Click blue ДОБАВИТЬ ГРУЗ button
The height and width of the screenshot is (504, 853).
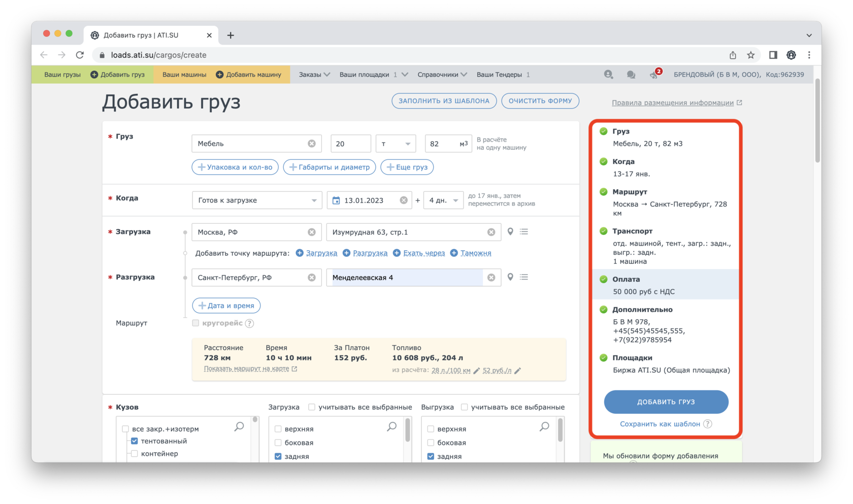[666, 401]
